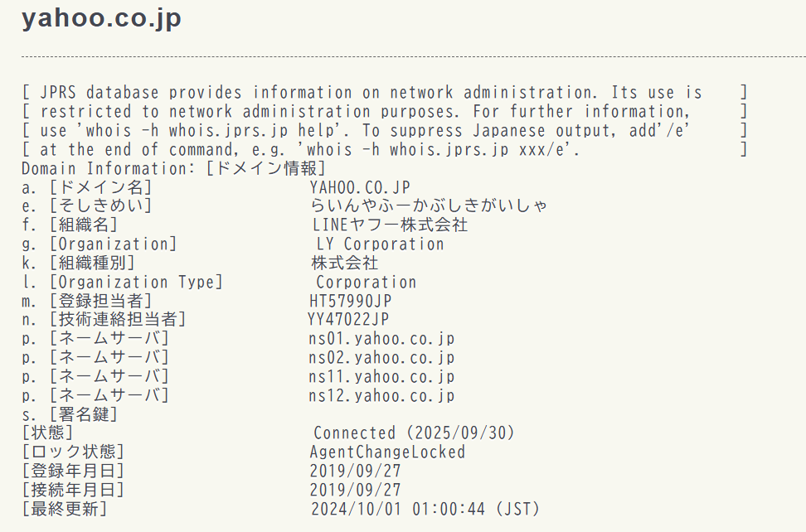Click the らいんやふーかぶしきがいしゃ text
The image size is (806, 532).
pyautogui.click(x=429, y=206)
